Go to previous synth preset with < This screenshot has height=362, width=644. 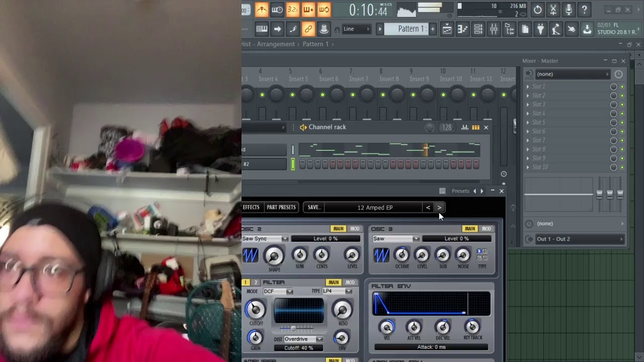(x=428, y=208)
